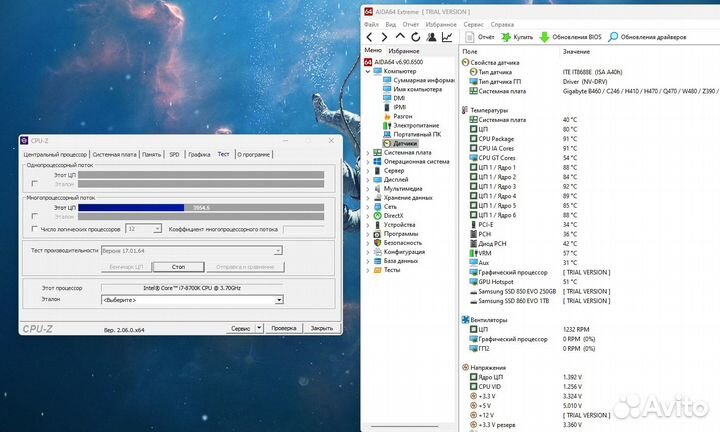Toggle Эталон checkbox under multi thread
The height and width of the screenshot is (432, 720).
pos(34,216)
